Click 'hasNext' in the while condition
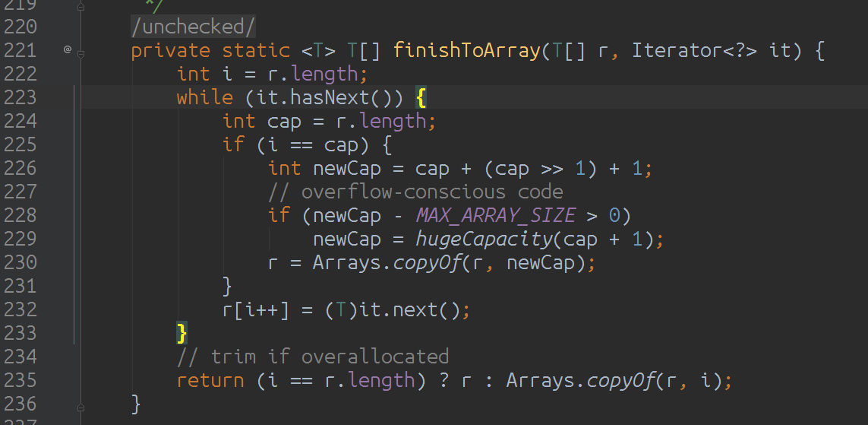The image size is (868, 425). click(330, 97)
